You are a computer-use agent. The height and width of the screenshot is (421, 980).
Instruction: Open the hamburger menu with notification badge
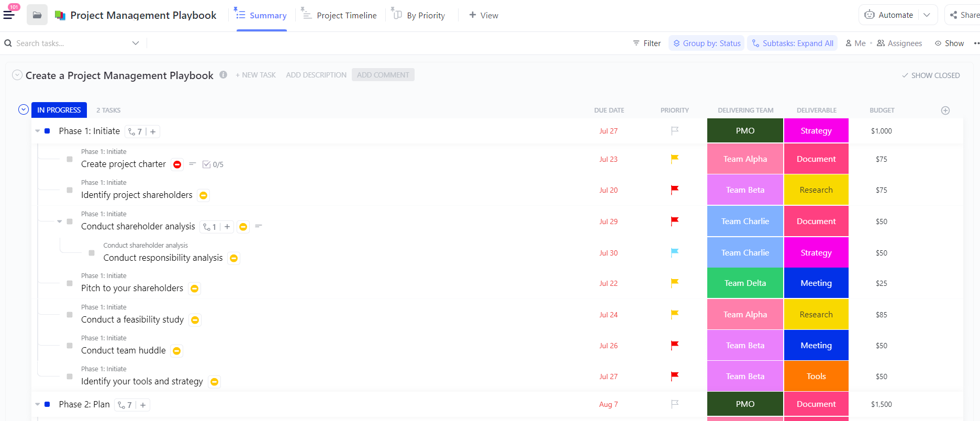click(x=9, y=15)
